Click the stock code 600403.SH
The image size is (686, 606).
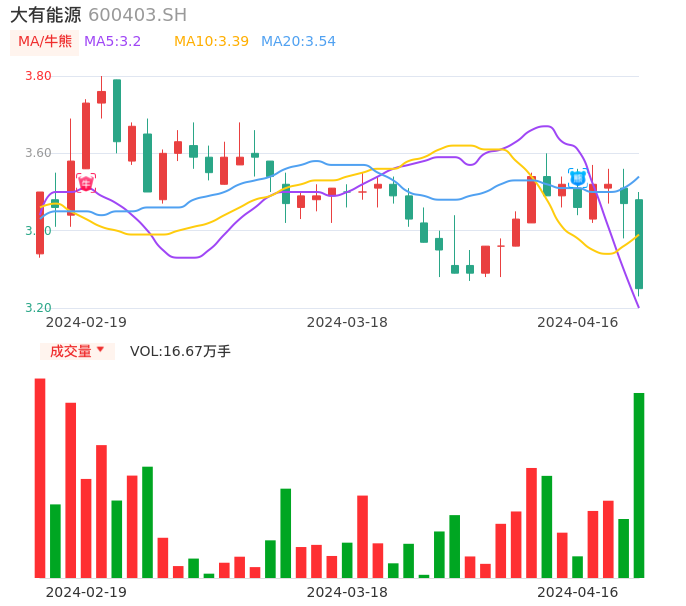coord(137,15)
